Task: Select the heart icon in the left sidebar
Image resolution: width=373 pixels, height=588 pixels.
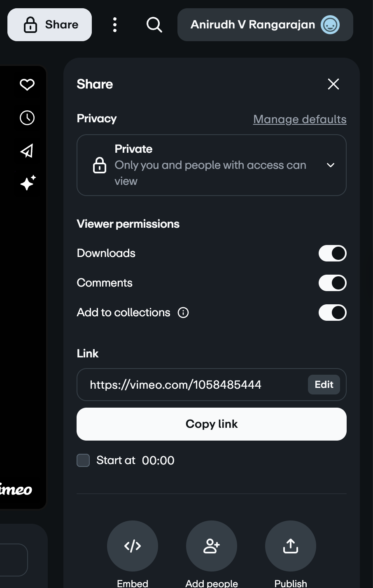Action: [x=27, y=85]
